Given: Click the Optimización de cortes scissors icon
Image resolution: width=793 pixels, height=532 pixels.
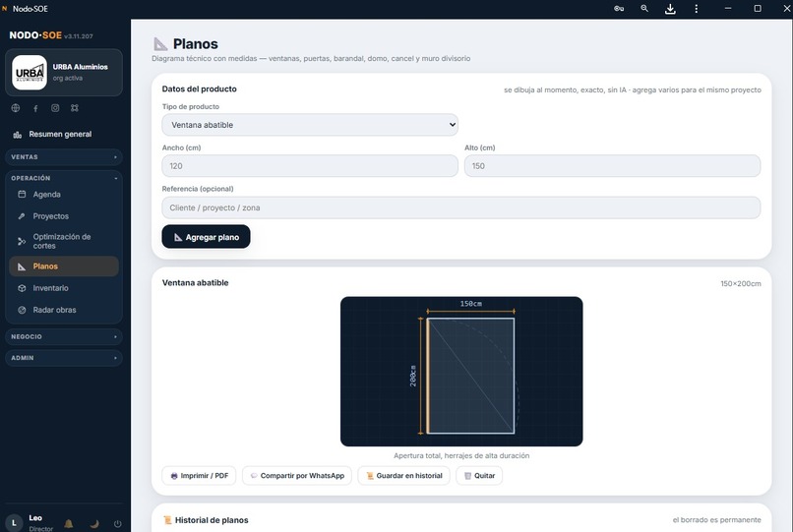Looking at the screenshot, I should tap(22, 241).
